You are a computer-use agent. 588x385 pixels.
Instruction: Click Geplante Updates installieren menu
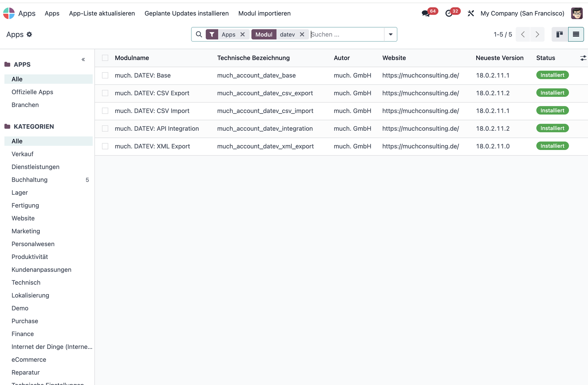(187, 13)
